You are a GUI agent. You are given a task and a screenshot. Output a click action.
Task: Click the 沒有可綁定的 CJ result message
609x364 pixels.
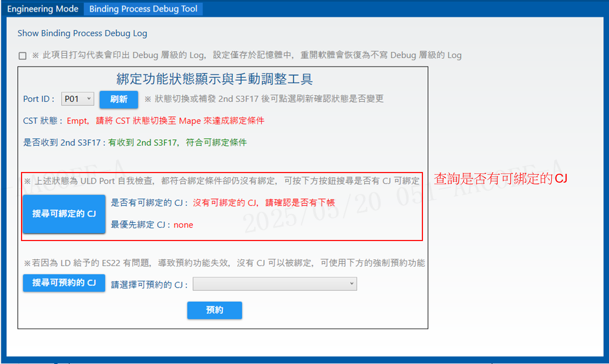(264, 202)
